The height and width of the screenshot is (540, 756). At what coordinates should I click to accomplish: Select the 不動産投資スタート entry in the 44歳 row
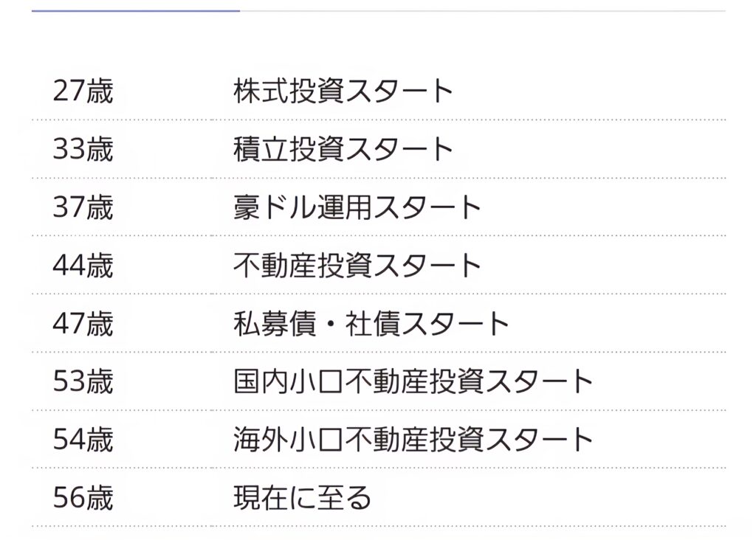(x=357, y=266)
